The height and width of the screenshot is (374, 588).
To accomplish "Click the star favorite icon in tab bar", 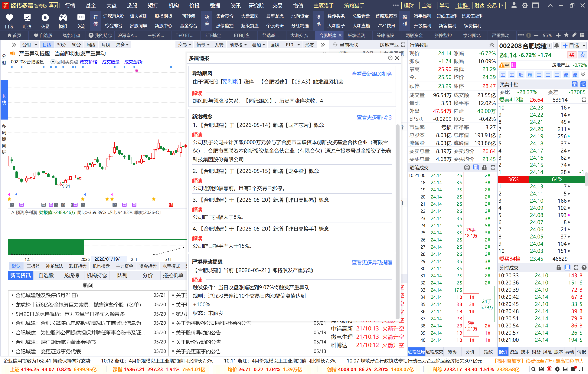I will 566,35.
